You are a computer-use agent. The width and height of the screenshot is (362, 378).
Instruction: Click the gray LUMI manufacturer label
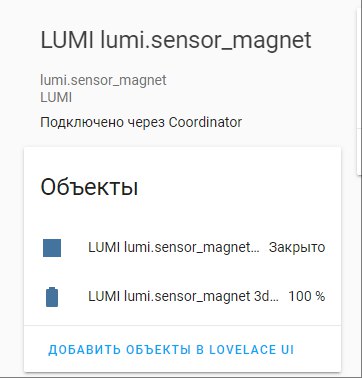[56, 98]
